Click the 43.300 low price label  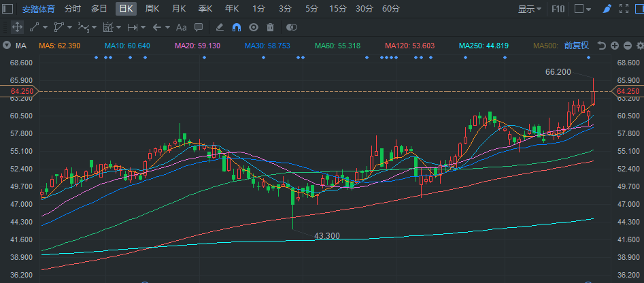327,236
